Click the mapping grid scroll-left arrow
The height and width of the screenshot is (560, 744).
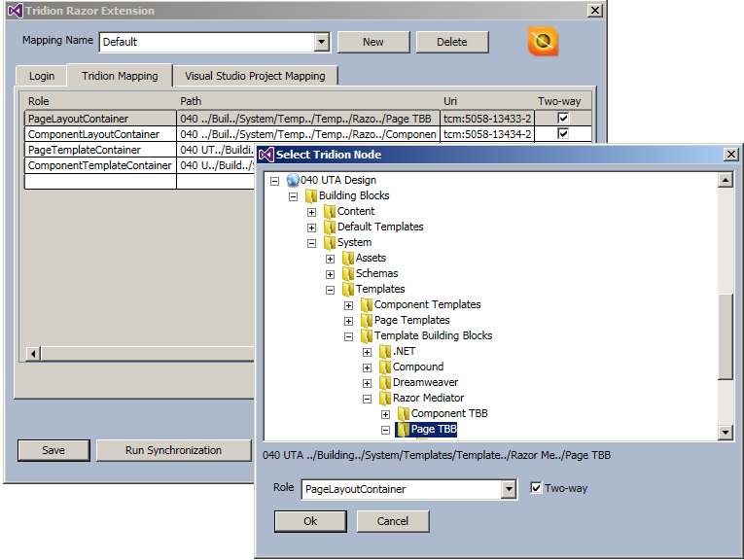33,354
